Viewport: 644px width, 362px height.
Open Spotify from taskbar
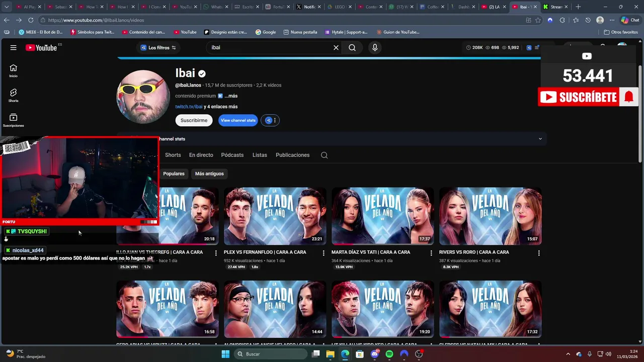pos(389,354)
